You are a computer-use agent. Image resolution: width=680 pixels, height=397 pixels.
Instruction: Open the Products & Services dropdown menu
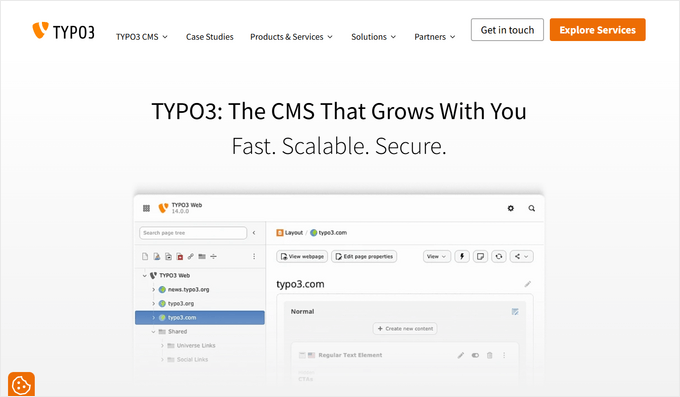(291, 37)
